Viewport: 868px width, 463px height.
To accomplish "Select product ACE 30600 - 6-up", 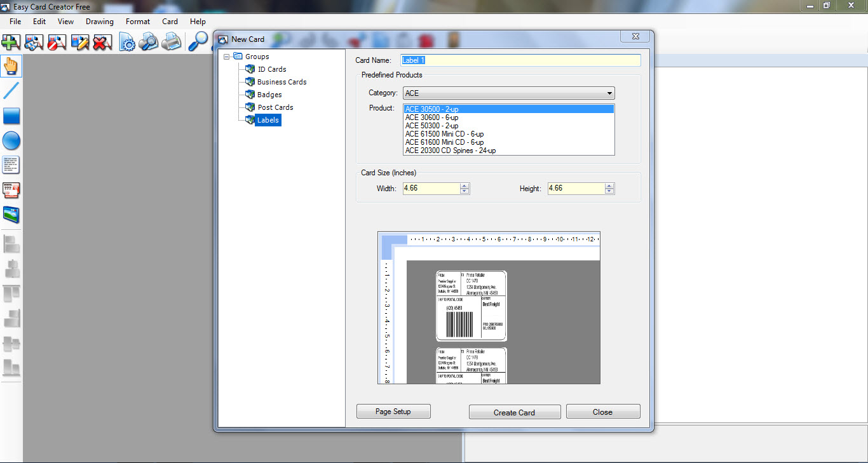I will pos(509,117).
